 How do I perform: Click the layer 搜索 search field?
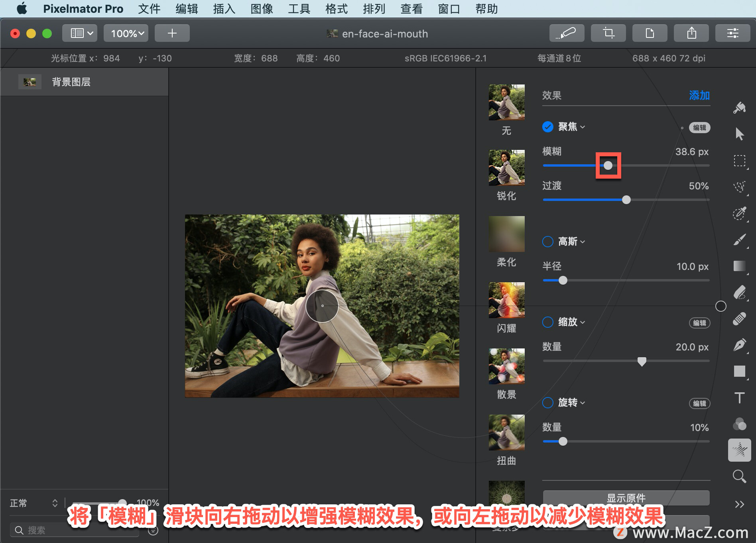click(x=74, y=530)
